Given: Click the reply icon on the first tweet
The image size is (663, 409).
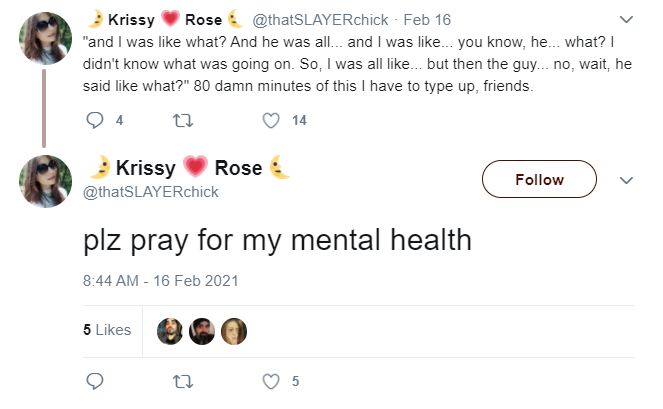Looking at the screenshot, I should [x=95, y=121].
